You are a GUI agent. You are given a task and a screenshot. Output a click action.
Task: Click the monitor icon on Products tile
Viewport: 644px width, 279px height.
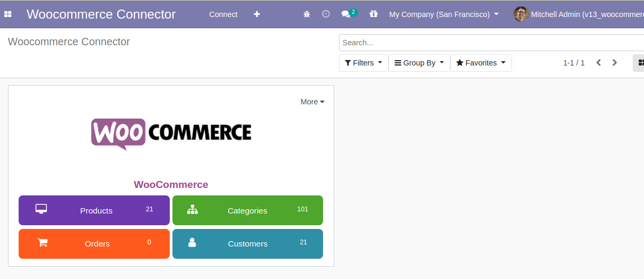point(41,209)
